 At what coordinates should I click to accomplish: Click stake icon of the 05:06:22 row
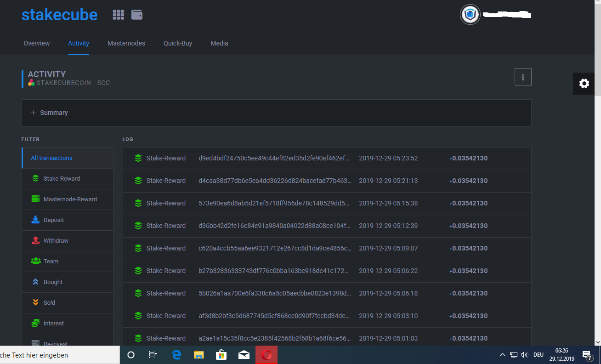coord(138,271)
